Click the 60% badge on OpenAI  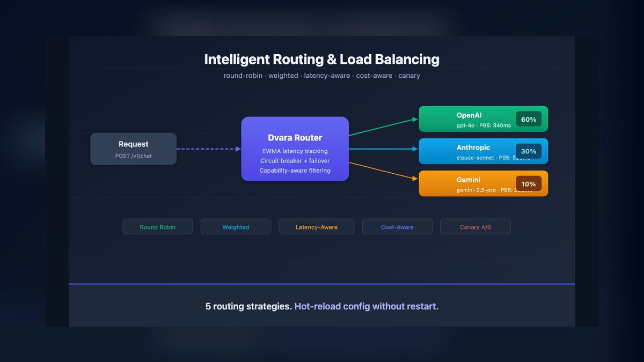[x=529, y=119]
